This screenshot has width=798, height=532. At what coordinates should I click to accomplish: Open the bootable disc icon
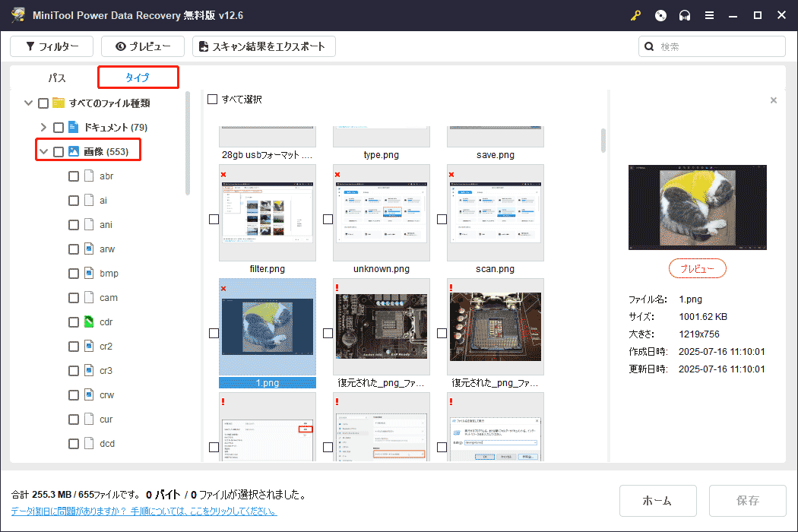[x=660, y=15]
